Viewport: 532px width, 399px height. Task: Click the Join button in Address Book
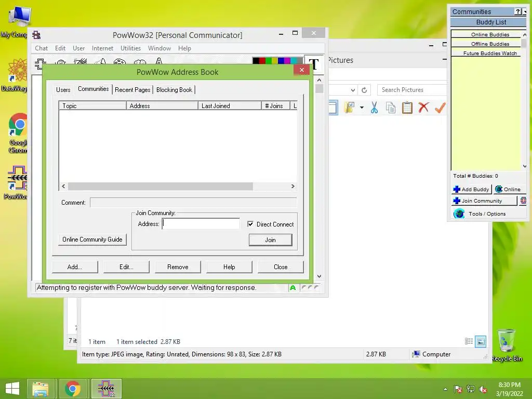pyautogui.click(x=270, y=240)
